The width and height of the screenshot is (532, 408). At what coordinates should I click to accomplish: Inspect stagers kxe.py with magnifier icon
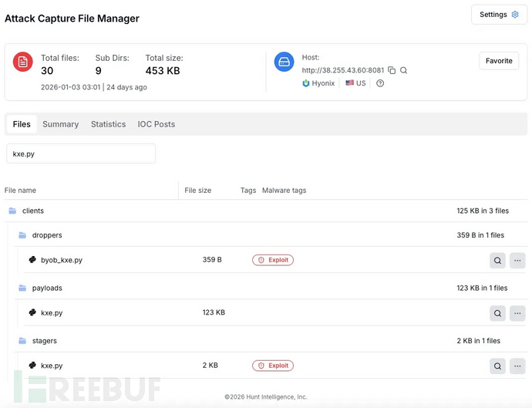coord(497,366)
